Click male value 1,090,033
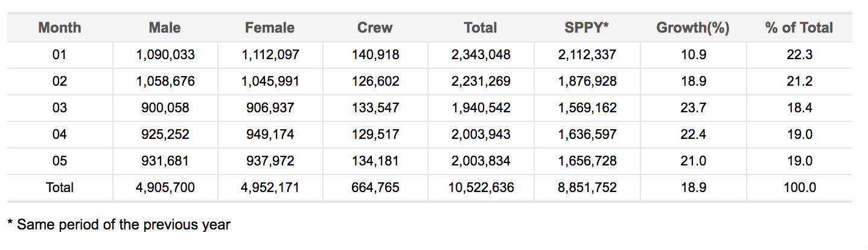The width and height of the screenshot is (868, 250). pyautogui.click(x=165, y=55)
